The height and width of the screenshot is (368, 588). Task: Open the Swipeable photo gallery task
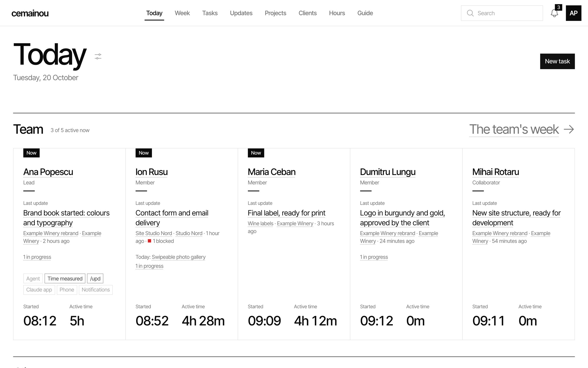[x=178, y=257]
